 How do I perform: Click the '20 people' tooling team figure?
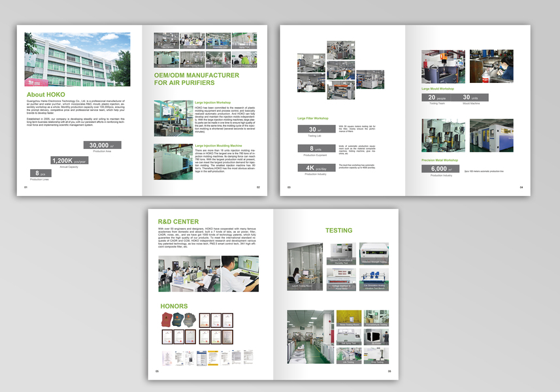[436, 97]
